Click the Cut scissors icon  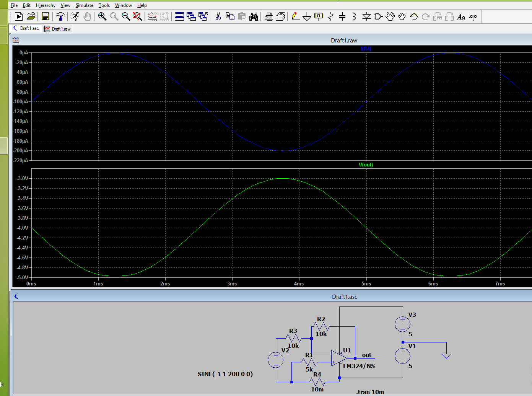[x=218, y=16]
